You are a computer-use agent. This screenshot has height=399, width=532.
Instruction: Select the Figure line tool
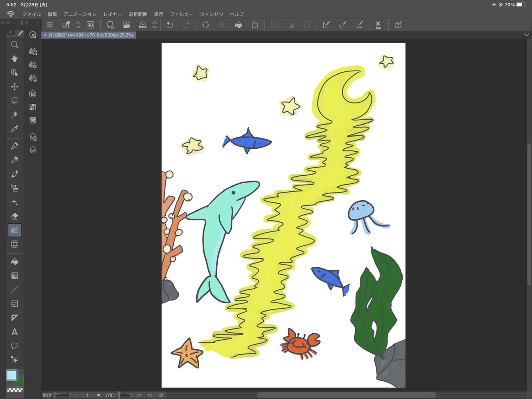tap(15, 290)
